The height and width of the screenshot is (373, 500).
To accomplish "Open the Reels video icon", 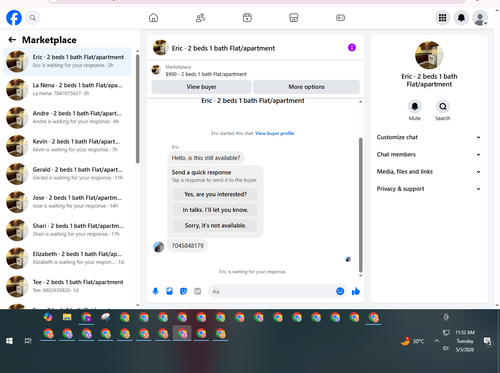I will (x=247, y=18).
